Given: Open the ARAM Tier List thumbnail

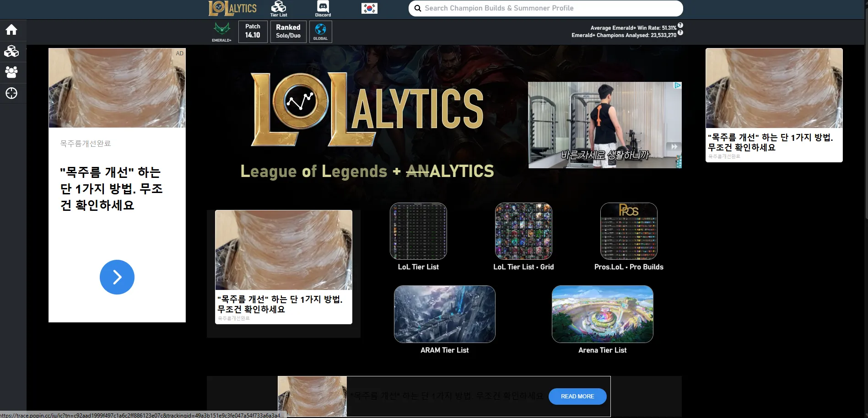Looking at the screenshot, I should (445, 314).
